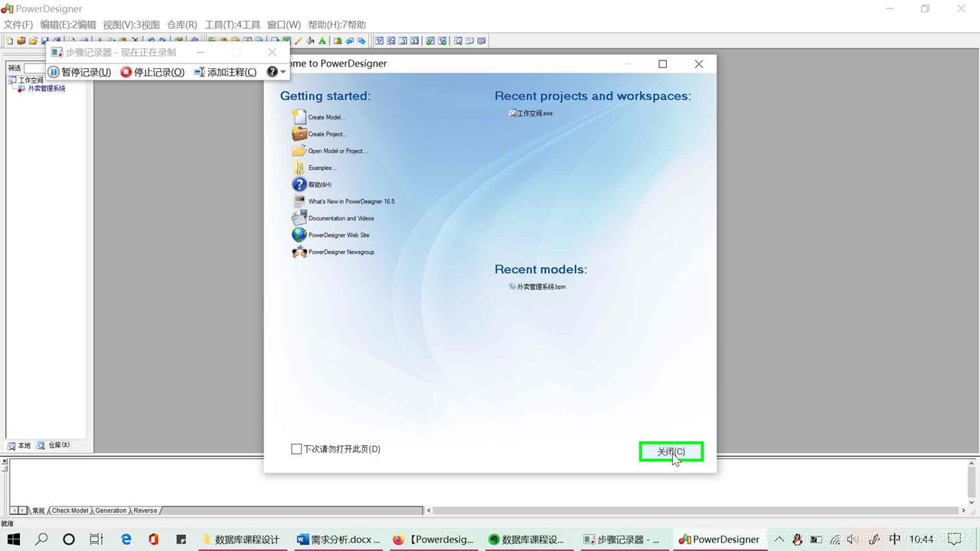Switch to the 常规 output tab

coord(38,510)
